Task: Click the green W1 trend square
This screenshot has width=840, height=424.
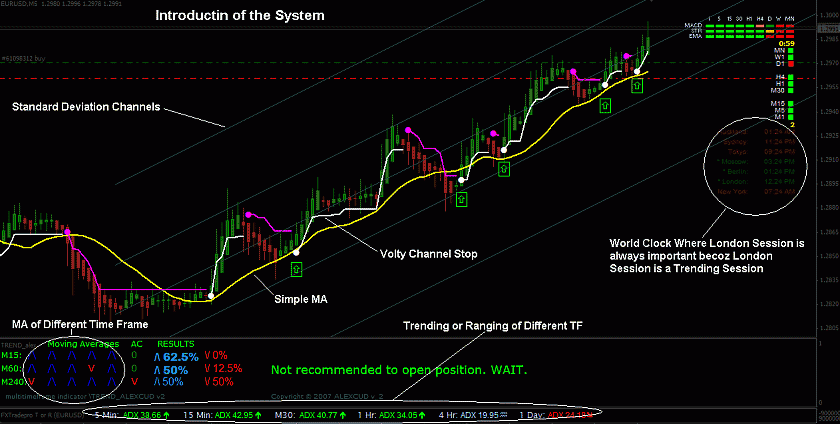Action: point(791,57)
